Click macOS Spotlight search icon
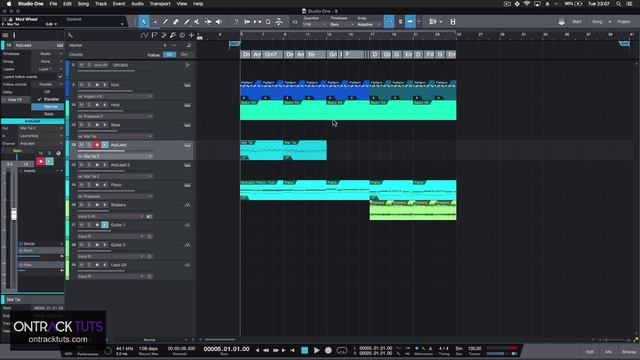The height and width of the screenshot is (360, 640). click(618, 4)
